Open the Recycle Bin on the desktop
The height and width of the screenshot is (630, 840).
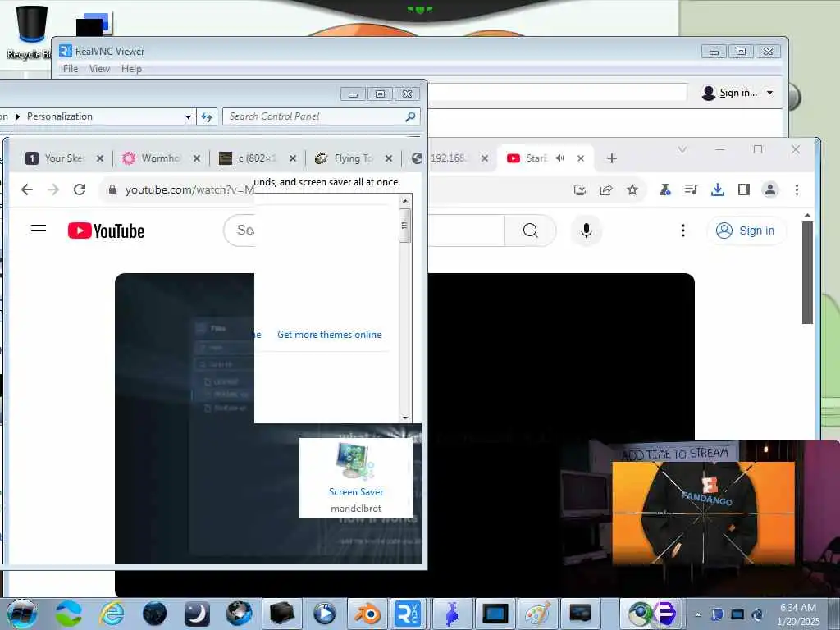(31, 31)
